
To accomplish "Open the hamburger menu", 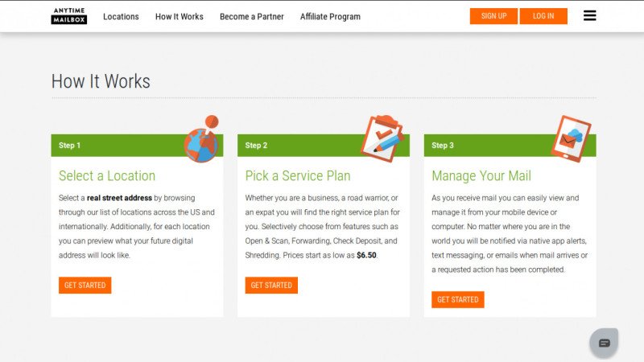I will coord(589,16).
